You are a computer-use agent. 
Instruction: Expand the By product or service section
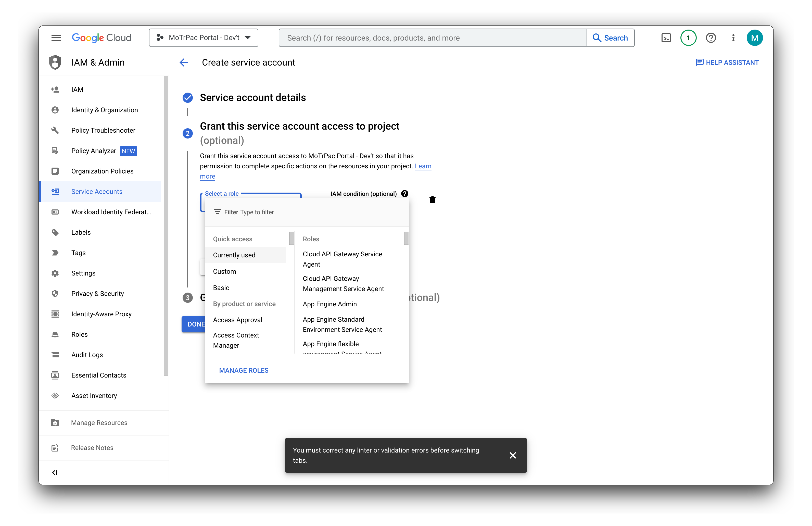tap(244, 304)
